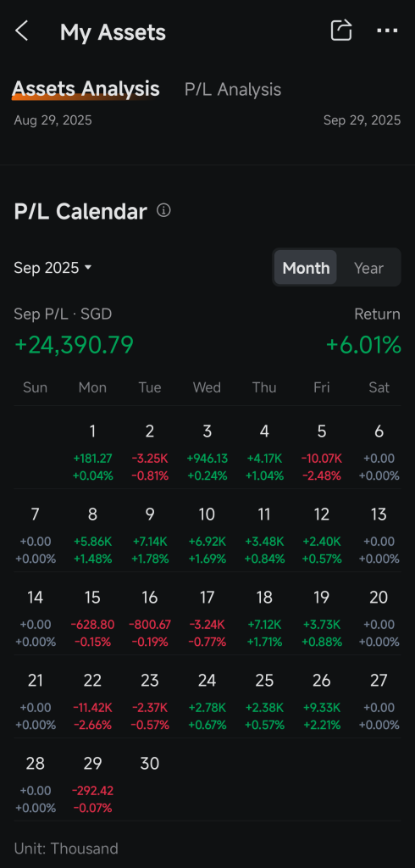Open the three-dot more options menu
The image size is (415, 868).
pos(387,31)
